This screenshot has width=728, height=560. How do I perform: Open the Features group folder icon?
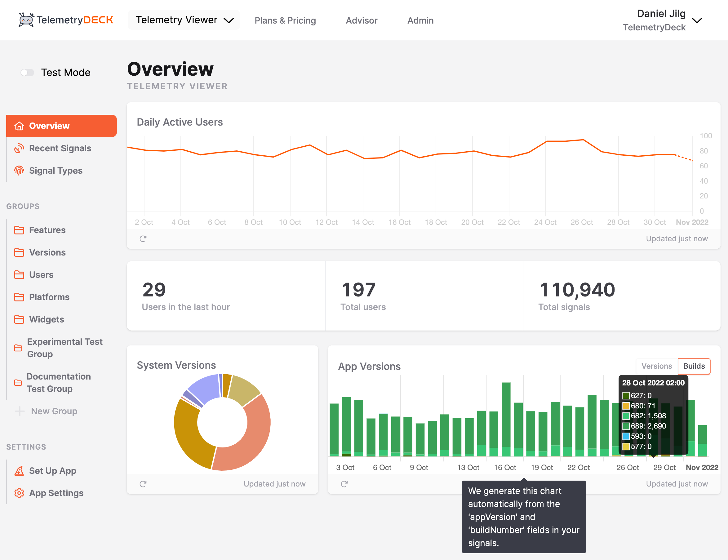coord(19,230)
